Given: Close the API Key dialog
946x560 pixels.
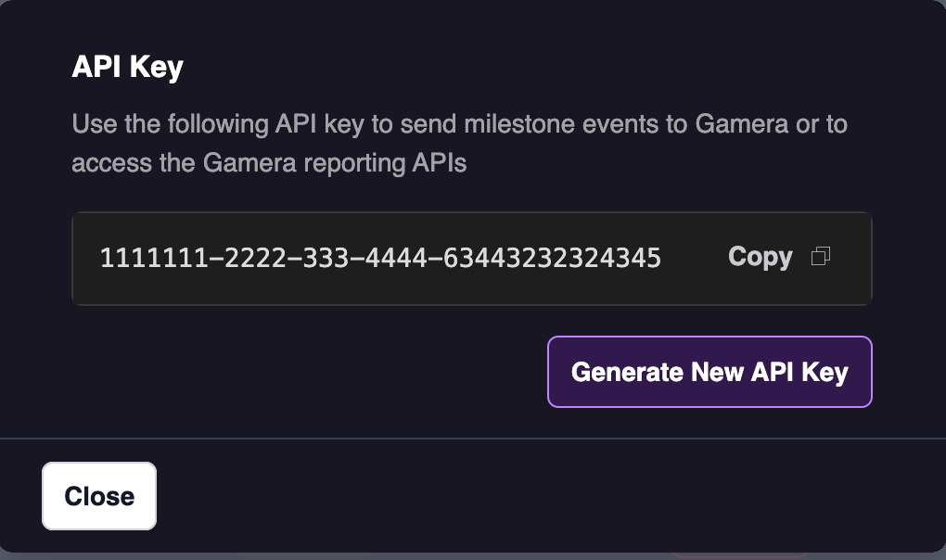Looking at the screenshot, I should pos(99,496).
